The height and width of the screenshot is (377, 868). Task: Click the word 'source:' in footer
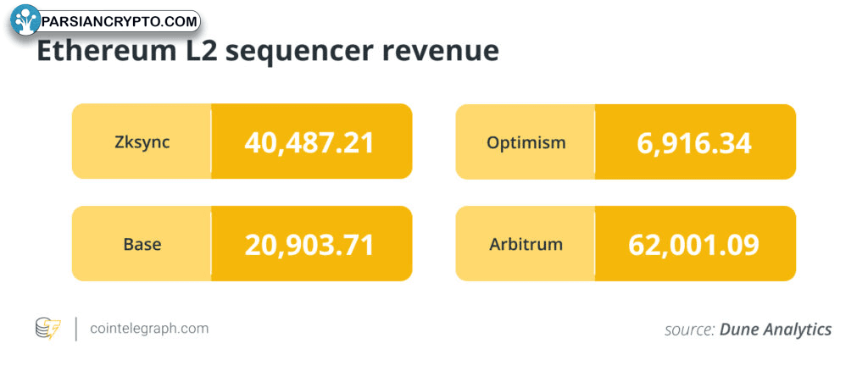690,330
